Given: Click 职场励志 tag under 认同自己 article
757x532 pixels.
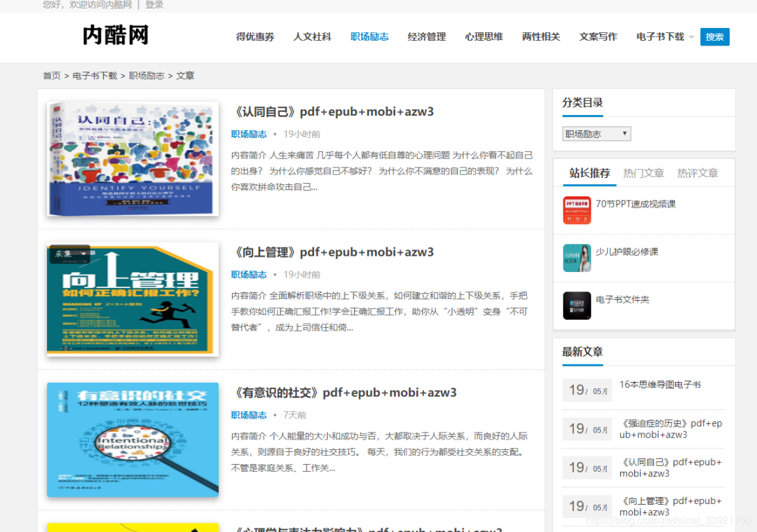Looking at the screenshot, I should [249, 134].
